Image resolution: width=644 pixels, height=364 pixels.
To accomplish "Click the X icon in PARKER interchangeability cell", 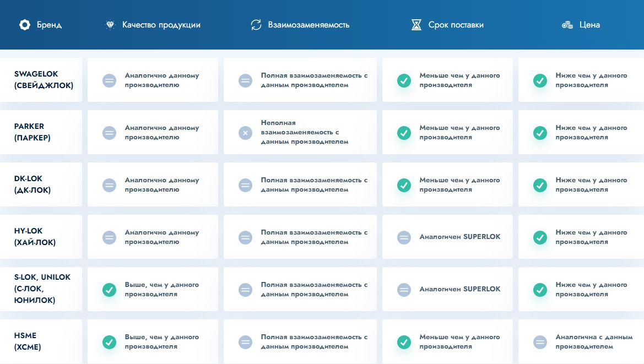I will 245,133.
